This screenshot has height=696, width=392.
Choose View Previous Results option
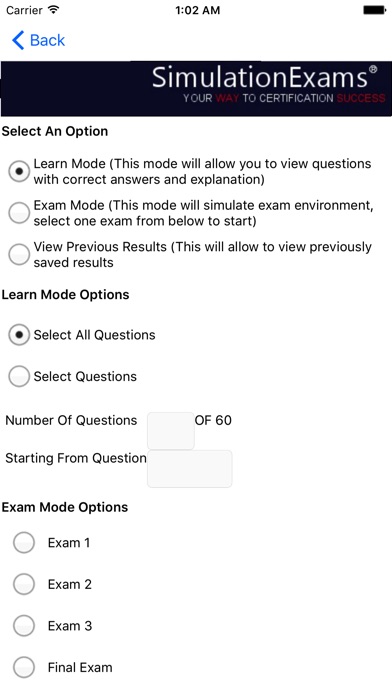pos(19,255)
